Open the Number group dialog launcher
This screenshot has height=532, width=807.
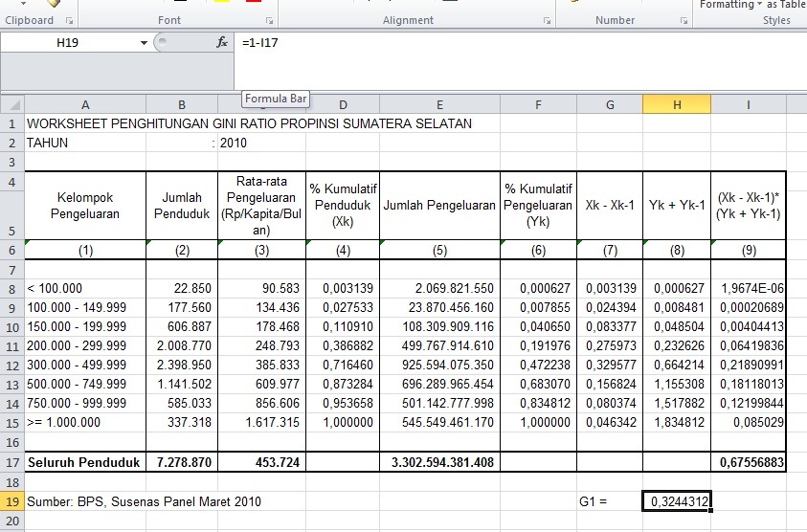(684, 21)
